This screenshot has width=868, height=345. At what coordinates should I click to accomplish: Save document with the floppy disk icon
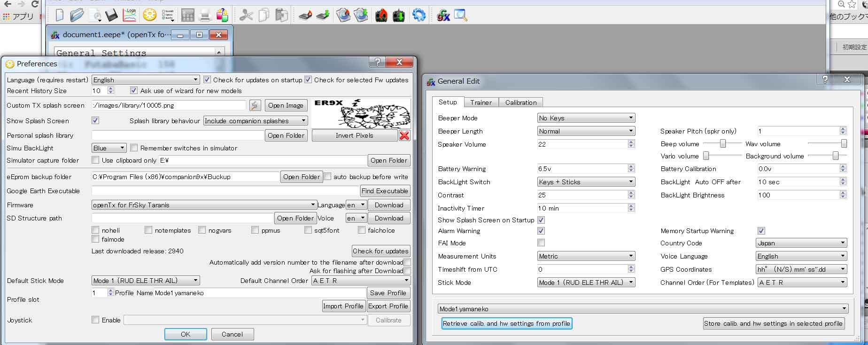(x=112, y=15)
